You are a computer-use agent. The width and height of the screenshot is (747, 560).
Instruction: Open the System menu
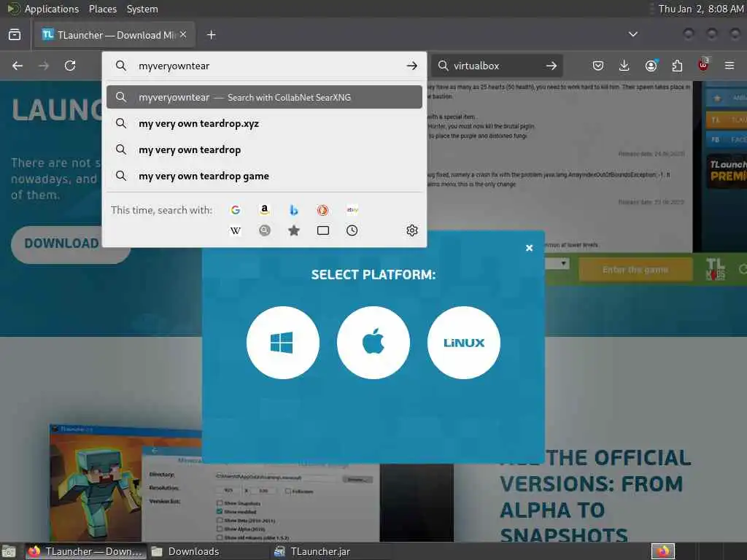click(x=142, y=9)
